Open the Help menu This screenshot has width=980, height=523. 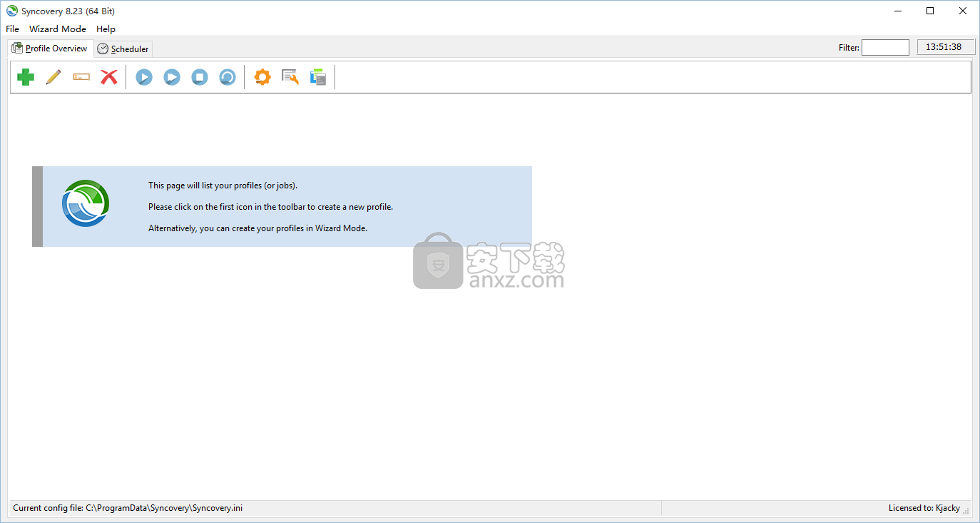coord(106,29)
